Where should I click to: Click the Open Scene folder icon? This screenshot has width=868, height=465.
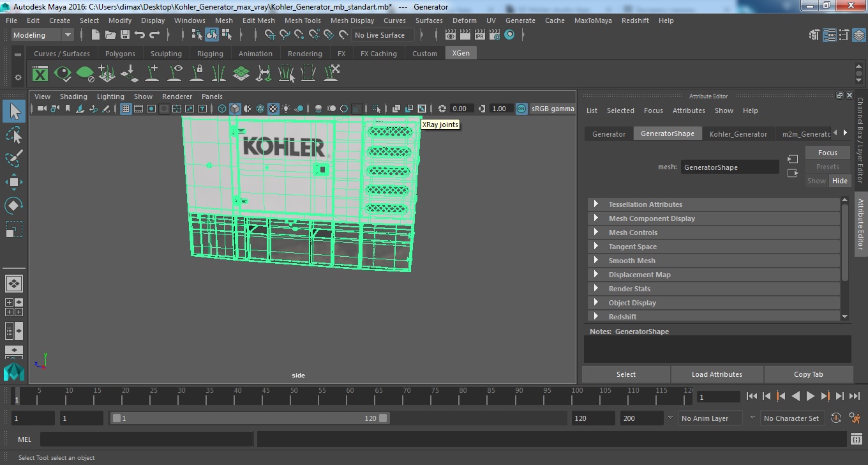[110, 35]
